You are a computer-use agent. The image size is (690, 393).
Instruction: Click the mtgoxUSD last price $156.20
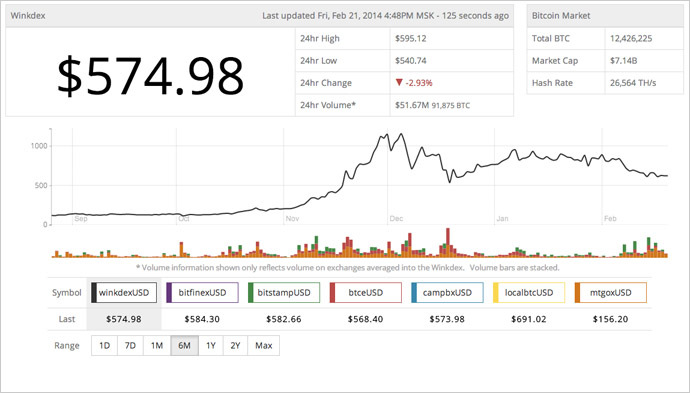click(610, 319)
